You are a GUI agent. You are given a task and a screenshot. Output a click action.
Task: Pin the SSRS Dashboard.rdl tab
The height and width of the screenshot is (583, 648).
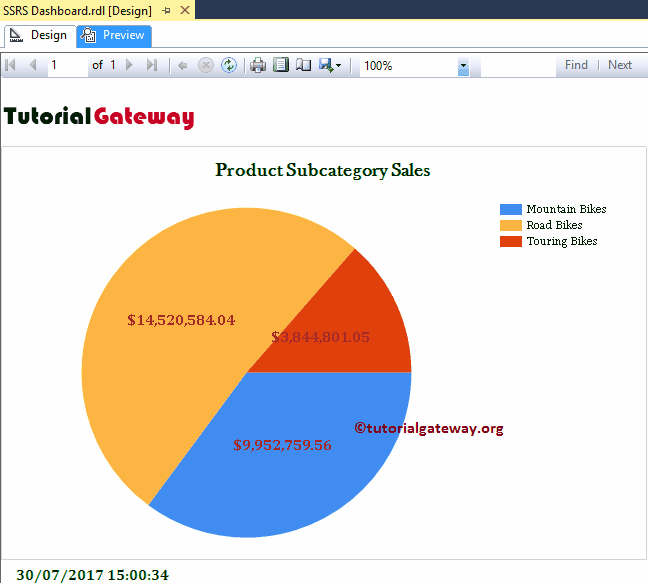click(x=166, y=11)
